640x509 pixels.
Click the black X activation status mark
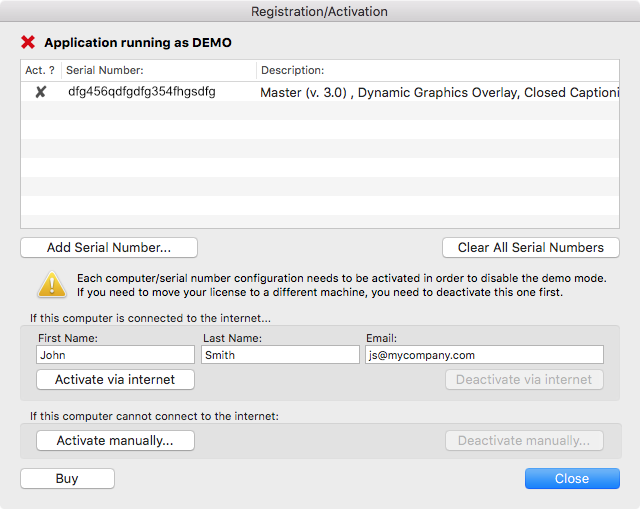pyautogui.click(x=40, y=92)
